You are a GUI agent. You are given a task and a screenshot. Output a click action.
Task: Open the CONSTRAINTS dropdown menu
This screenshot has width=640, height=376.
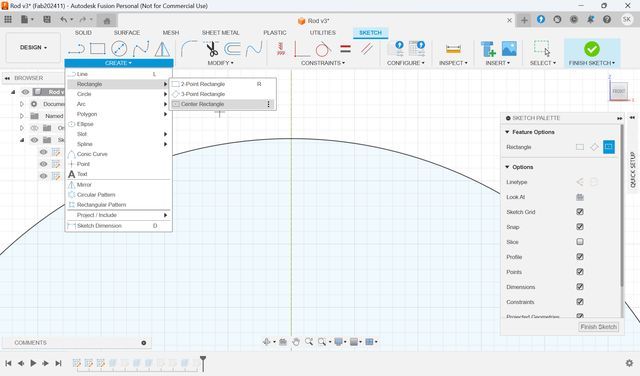(x=323, y=63)
